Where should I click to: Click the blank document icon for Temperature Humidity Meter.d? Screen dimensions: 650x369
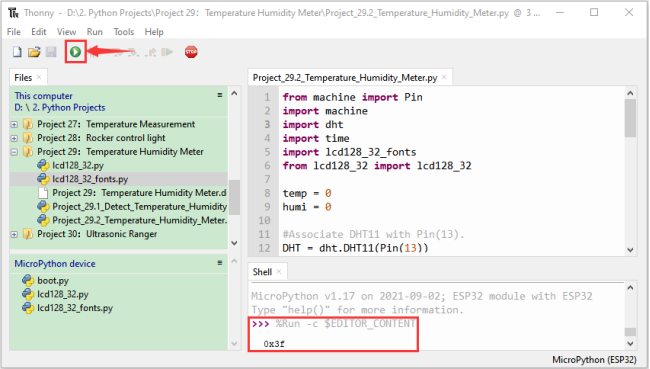pyautogui.click(x=43, y=193)
